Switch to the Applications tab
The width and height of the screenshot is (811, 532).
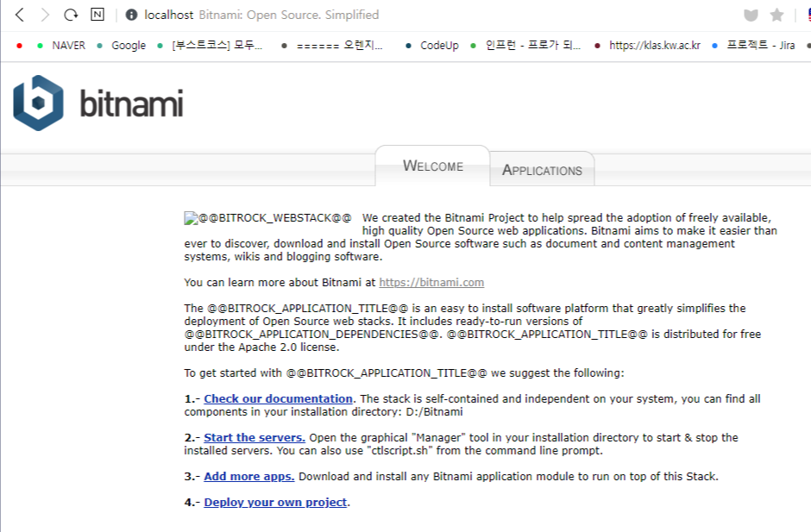tap(542, 170)
